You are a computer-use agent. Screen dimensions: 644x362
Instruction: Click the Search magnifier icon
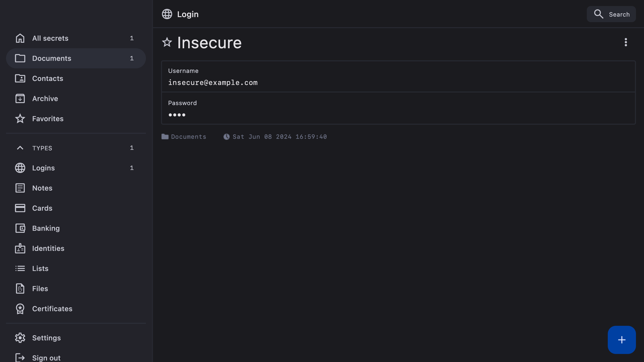tap(598, 14)
